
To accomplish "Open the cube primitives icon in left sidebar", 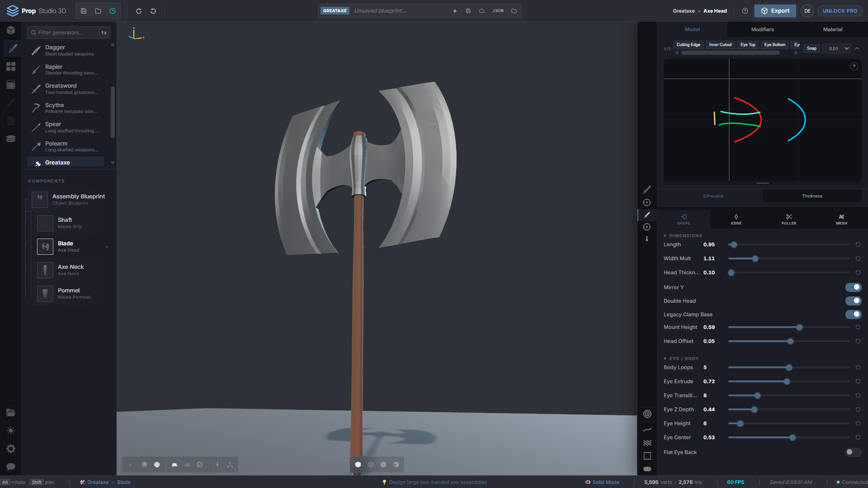I will 11,30.
